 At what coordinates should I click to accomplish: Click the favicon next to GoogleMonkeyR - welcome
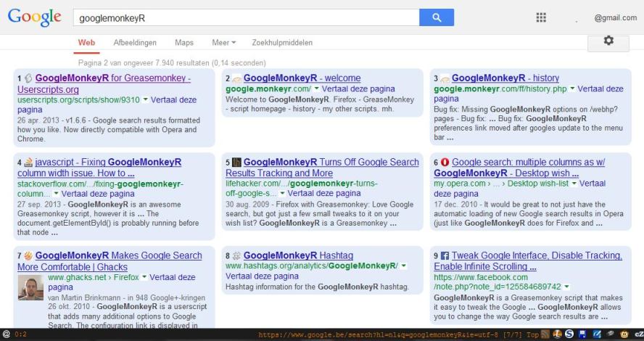[x=236, y=78]
